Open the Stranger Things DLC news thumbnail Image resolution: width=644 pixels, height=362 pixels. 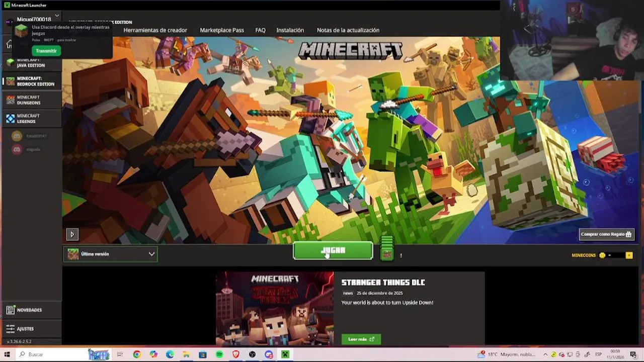(x=275, y=309)
